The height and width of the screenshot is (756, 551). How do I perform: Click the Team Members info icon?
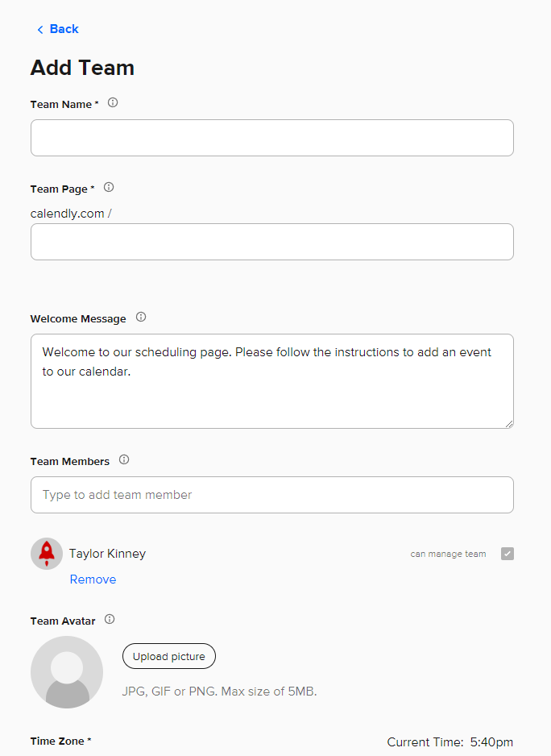[124, 460]
